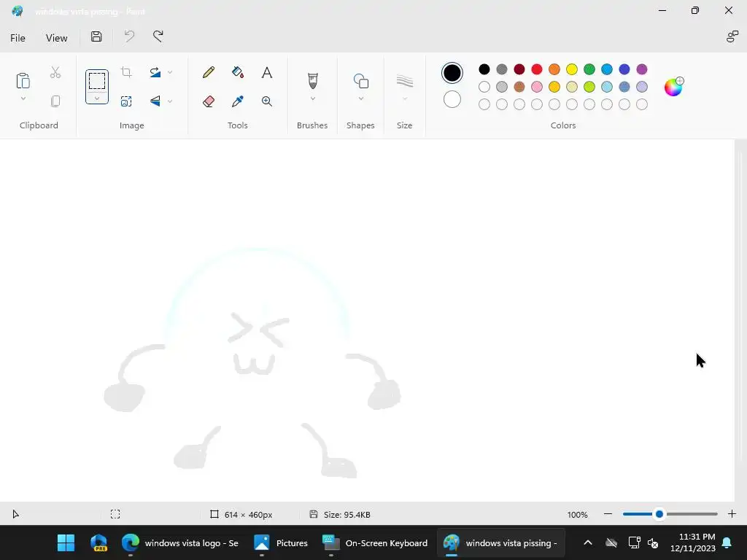The image size is (747, 560).
Task: Click the Paste clipboard icon
Action: [23, 80]
